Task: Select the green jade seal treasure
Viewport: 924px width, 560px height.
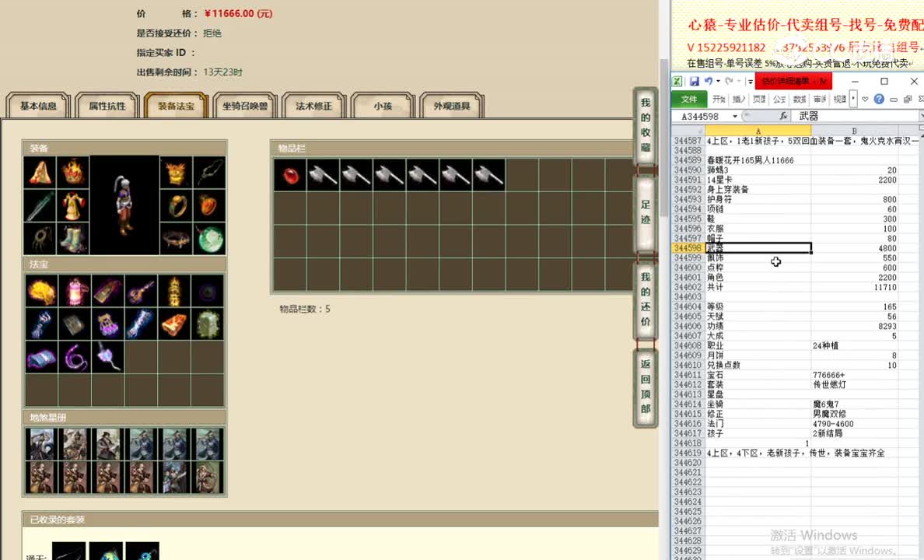Action: coord(208,324)
